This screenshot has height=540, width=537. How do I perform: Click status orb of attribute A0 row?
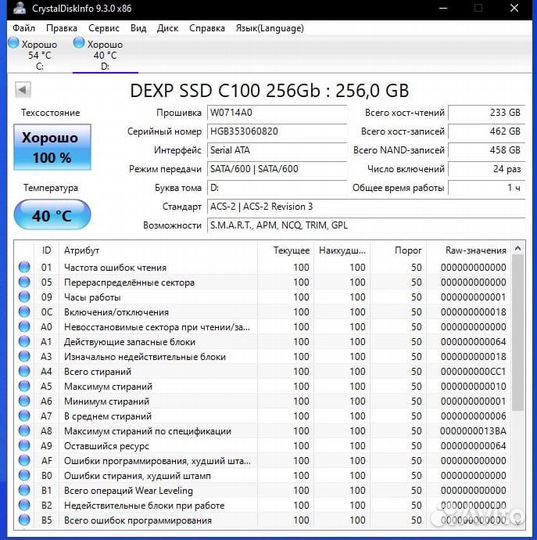24,326
